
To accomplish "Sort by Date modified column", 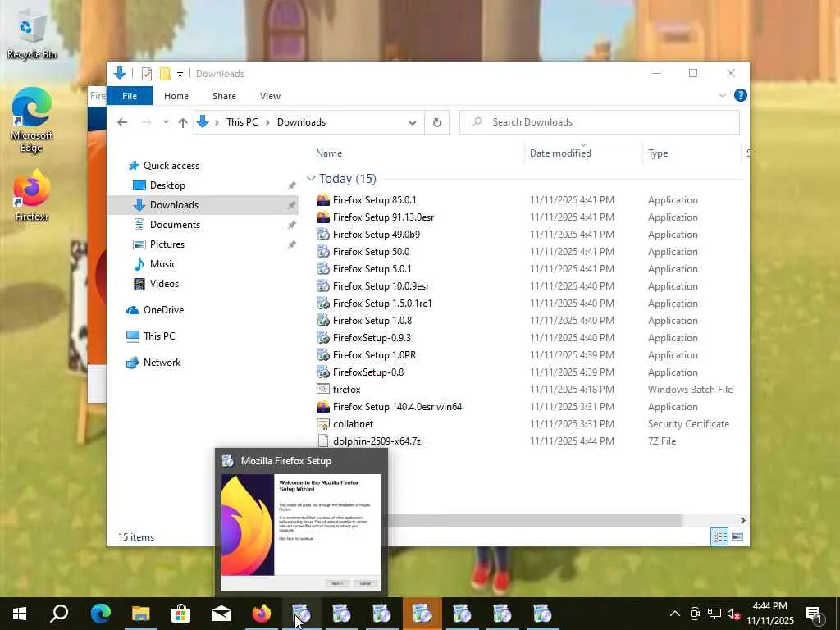I will coord(560,153).
